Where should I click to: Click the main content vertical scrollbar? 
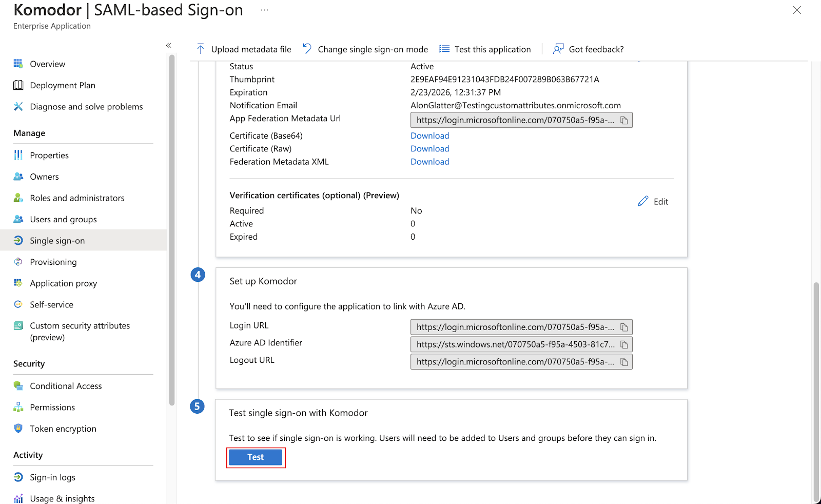point(816,392)
